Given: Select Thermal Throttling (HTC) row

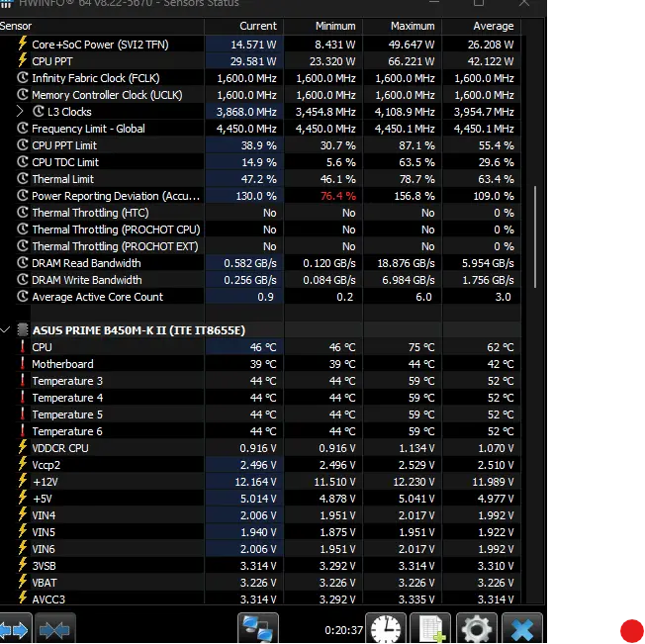Looking at the screenshot, I should (x=260, y=213).
